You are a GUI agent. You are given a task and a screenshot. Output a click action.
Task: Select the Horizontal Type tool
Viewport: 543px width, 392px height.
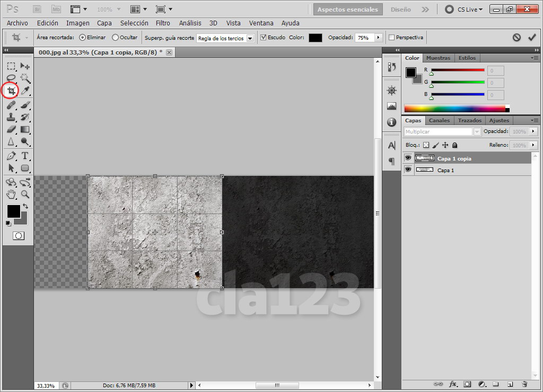pos(25,156)
